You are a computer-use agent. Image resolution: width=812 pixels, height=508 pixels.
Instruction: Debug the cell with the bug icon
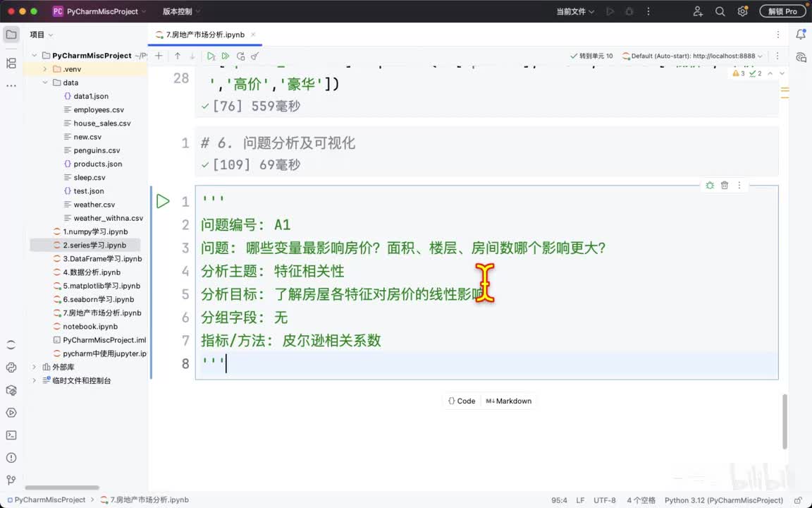tap(710, 185)
